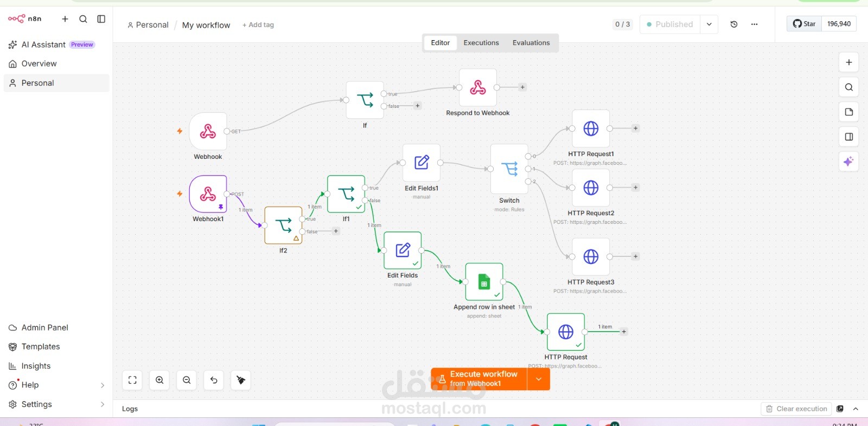Screen dimensions: 868x426
Task: Collapse the sidebar with the panel icon
Action: 101,19
